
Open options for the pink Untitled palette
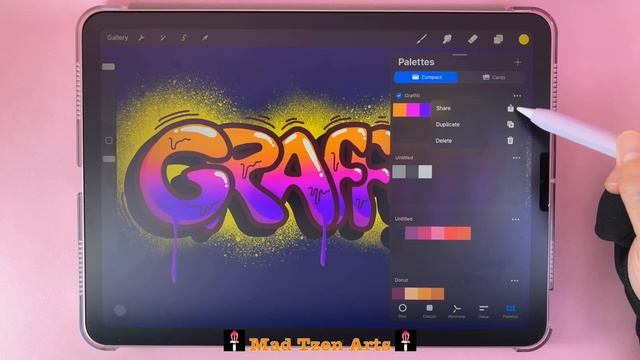tap(516, 220)
